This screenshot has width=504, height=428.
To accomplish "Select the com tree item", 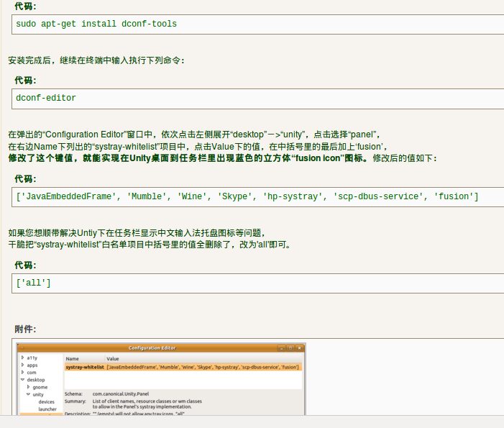I will (32, 373).
